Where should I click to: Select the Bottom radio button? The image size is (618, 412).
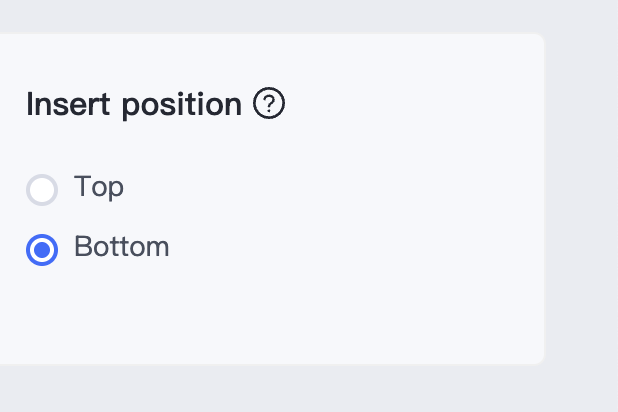point(42,250)
